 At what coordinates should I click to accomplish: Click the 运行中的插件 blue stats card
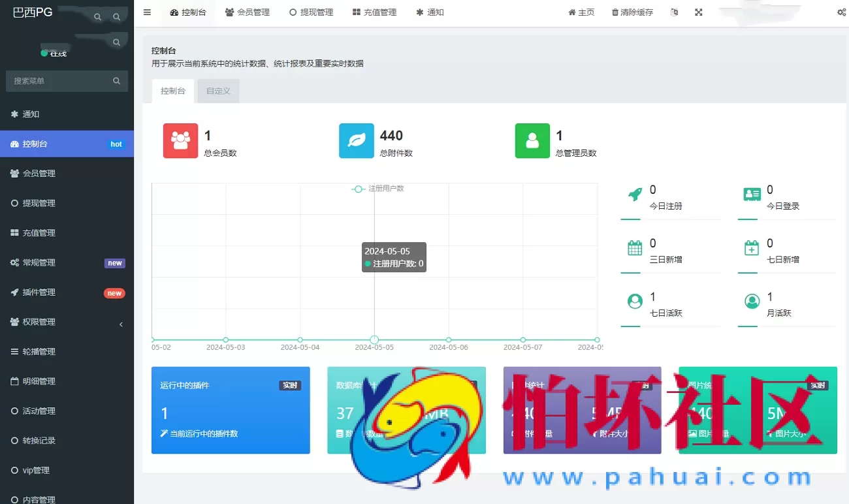click(230, 410)
